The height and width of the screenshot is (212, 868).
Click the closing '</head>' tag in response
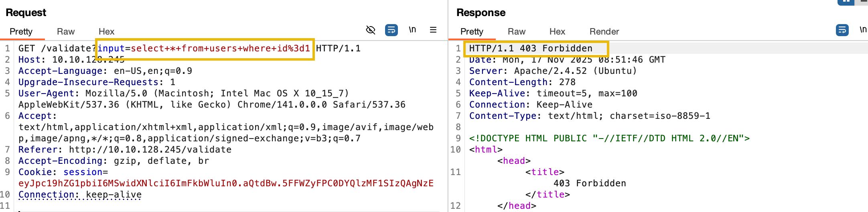(x=517, y=206)
